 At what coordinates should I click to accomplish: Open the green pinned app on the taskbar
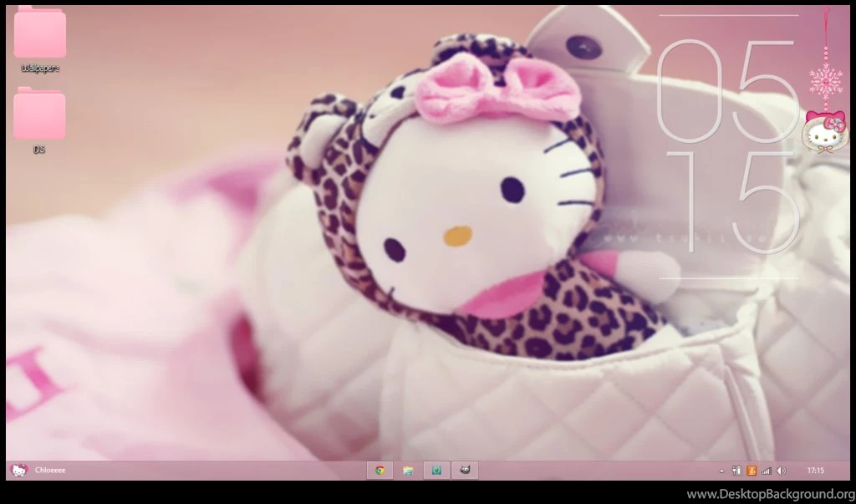[436, 471]
